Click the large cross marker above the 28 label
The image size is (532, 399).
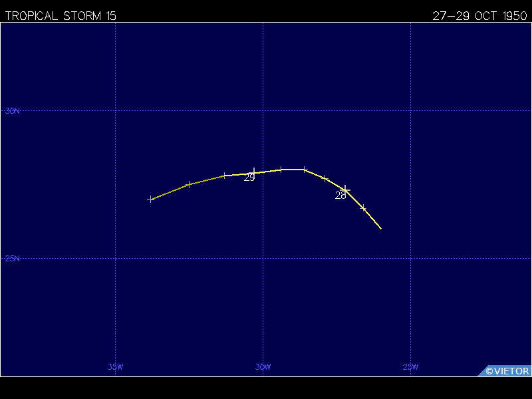(344, 190)
